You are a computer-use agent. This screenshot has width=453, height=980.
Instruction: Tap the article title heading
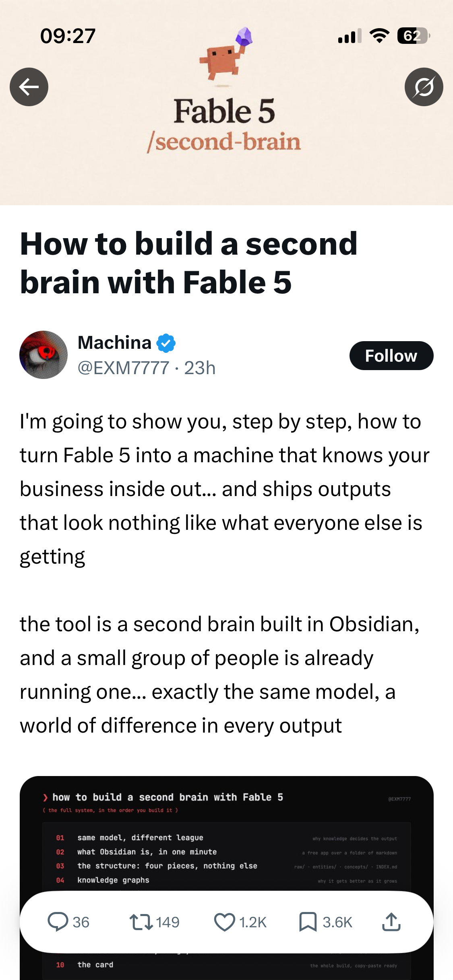pos(189,263)
